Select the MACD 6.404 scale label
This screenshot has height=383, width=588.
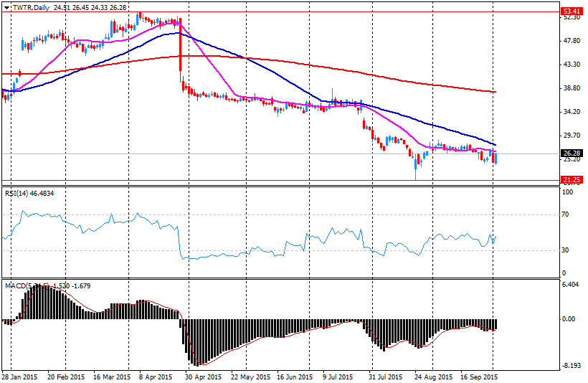pyautogui.click(x=571, y=284)
